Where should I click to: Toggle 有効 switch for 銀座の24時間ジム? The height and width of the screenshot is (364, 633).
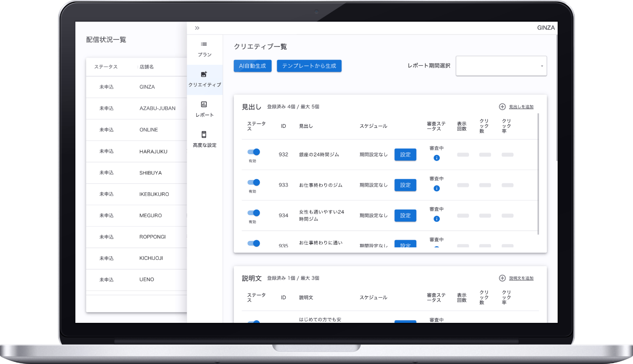click(x=254, y=152)
